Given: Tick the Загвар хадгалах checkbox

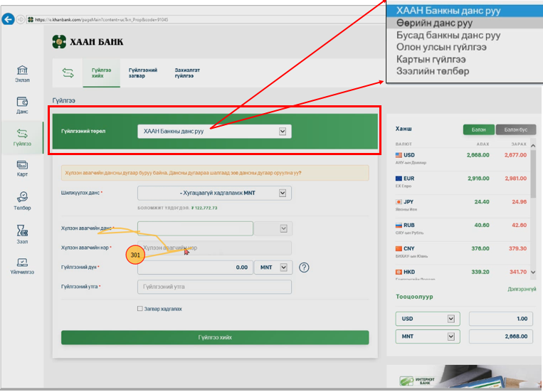Looking at the screenshot, I should click(140, 309).
